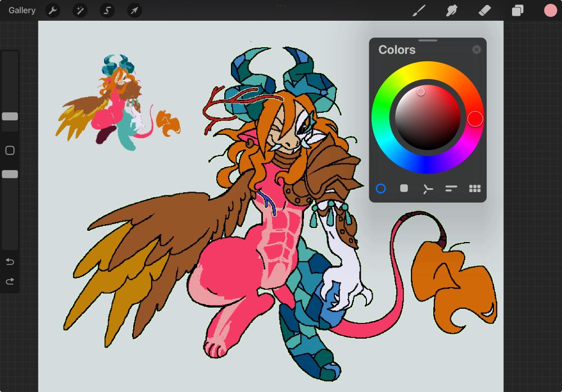Tap the square modify button on sidebar

coord(10,151)
